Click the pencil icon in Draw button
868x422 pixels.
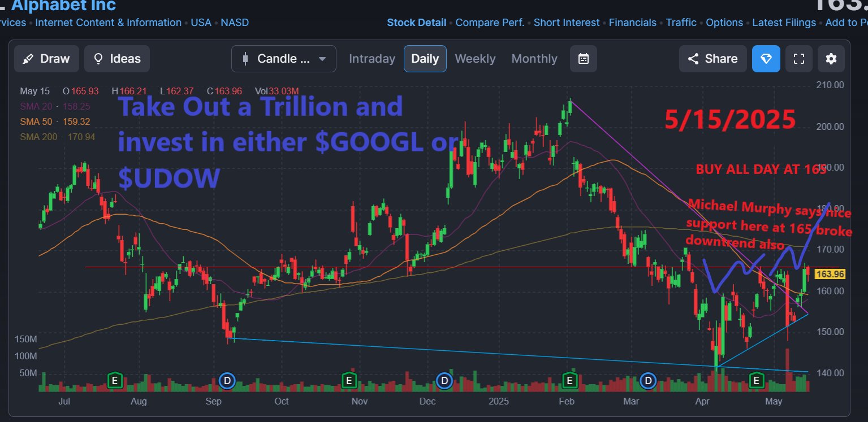pyautogui.click(x=28, y=59)
